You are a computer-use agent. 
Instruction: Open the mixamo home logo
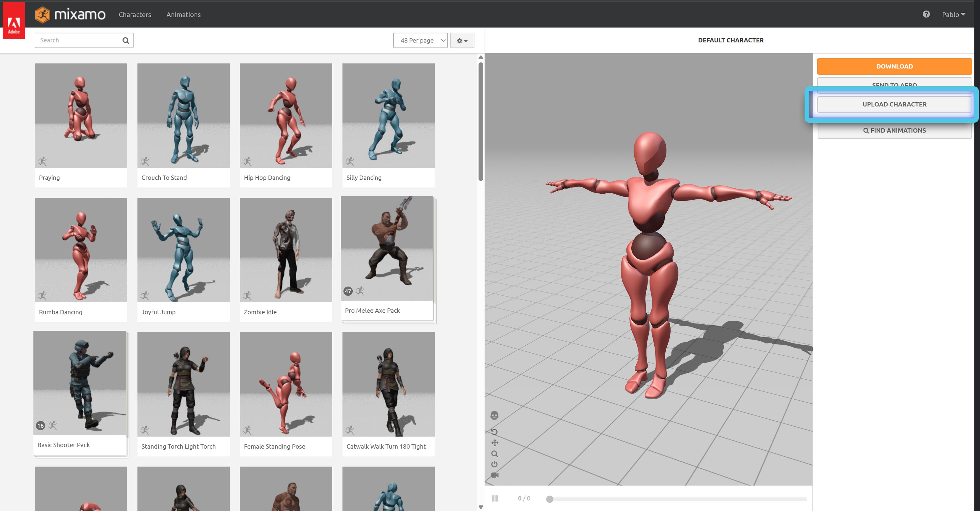point(70,15)
